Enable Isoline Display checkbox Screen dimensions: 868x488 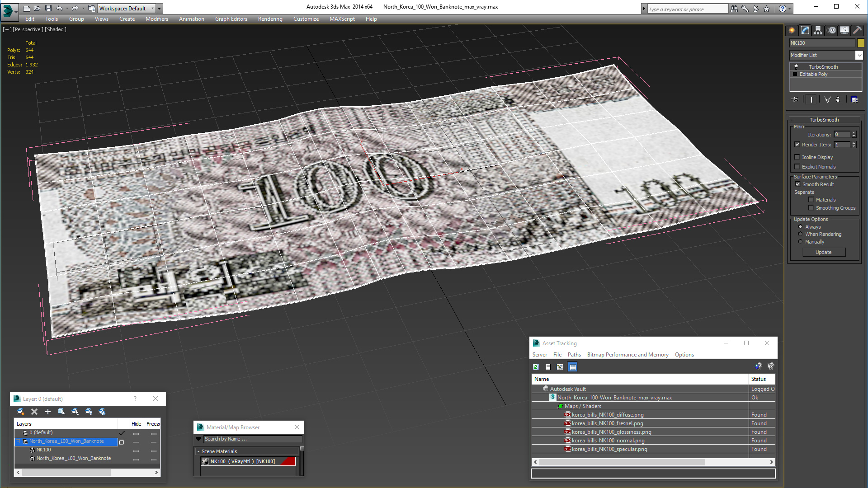pos(797,157)
